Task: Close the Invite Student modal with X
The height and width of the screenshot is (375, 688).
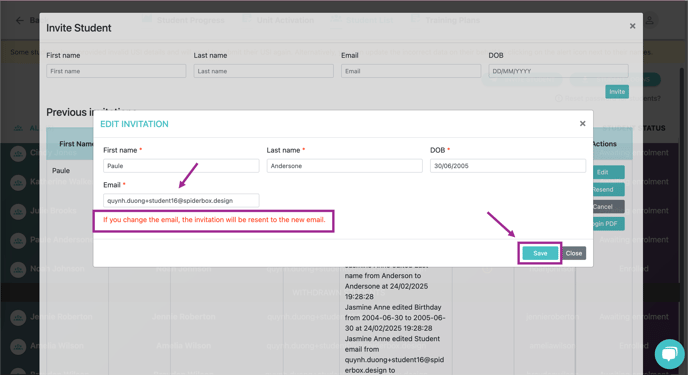Action: (x=632, y=26)
